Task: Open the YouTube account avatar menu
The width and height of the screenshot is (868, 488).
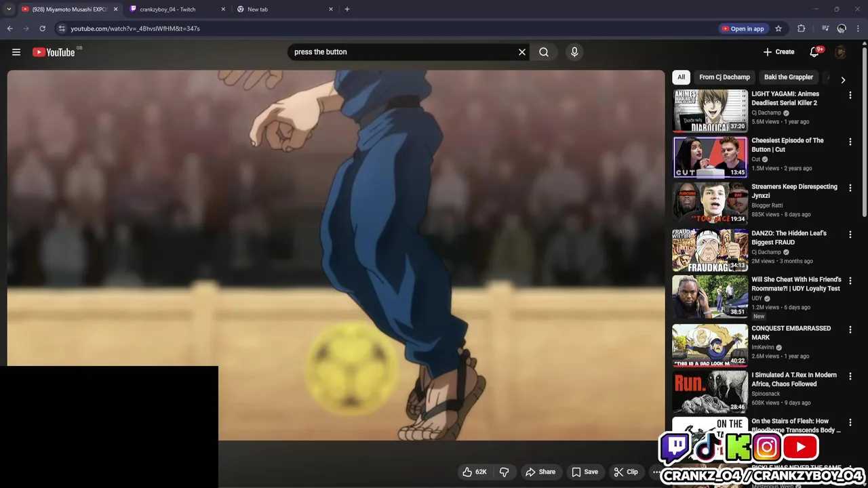Action: click(x=841, y=52)
